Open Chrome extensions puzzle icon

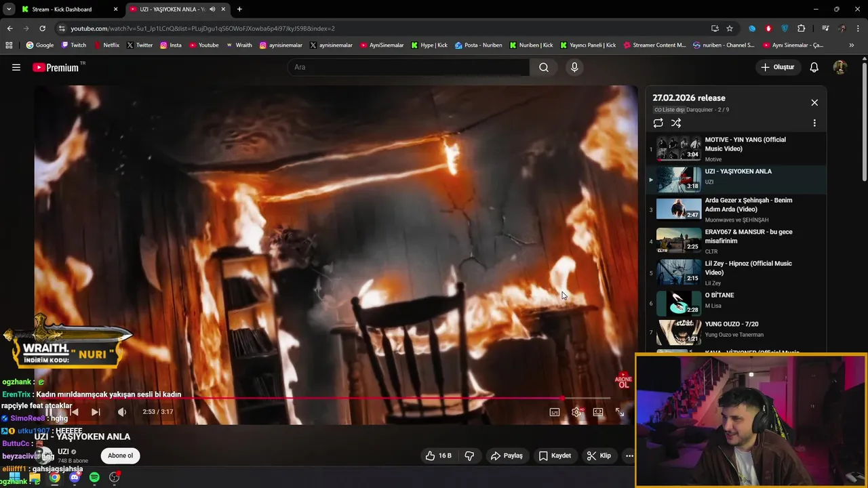pyautogui.click(x=802, y=28)
